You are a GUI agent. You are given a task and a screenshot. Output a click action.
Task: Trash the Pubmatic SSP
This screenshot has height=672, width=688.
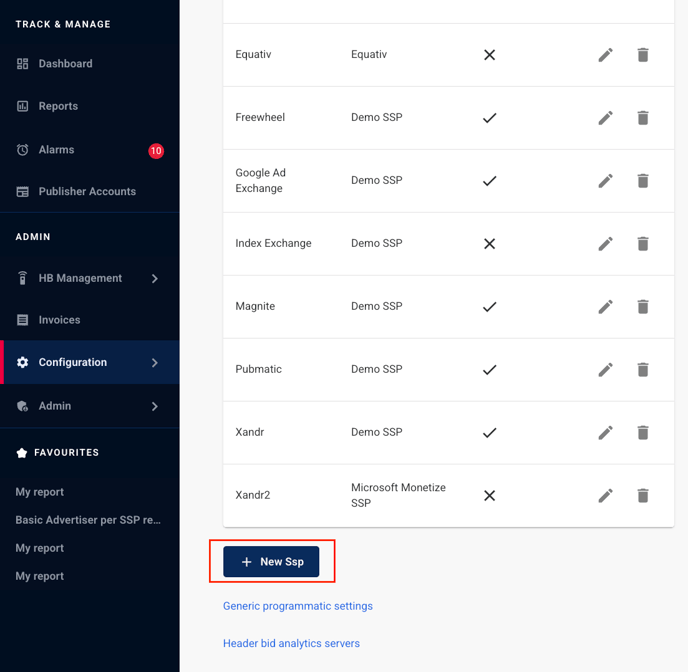pos(643,369)
